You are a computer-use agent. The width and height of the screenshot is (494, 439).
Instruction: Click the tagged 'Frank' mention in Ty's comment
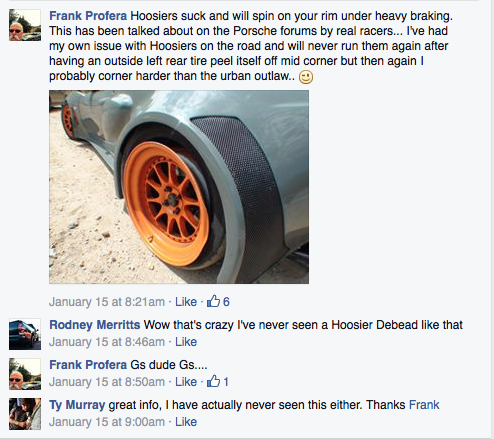click(424, 405)
